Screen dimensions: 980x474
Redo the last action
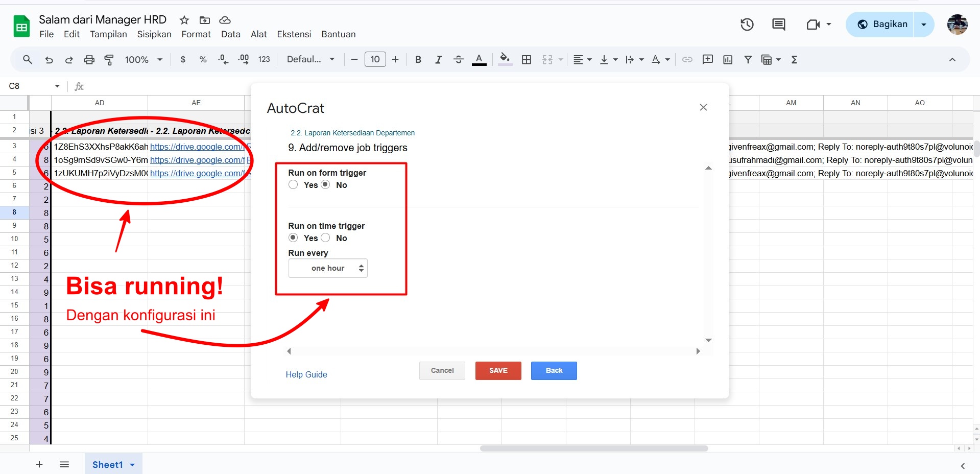68,59
